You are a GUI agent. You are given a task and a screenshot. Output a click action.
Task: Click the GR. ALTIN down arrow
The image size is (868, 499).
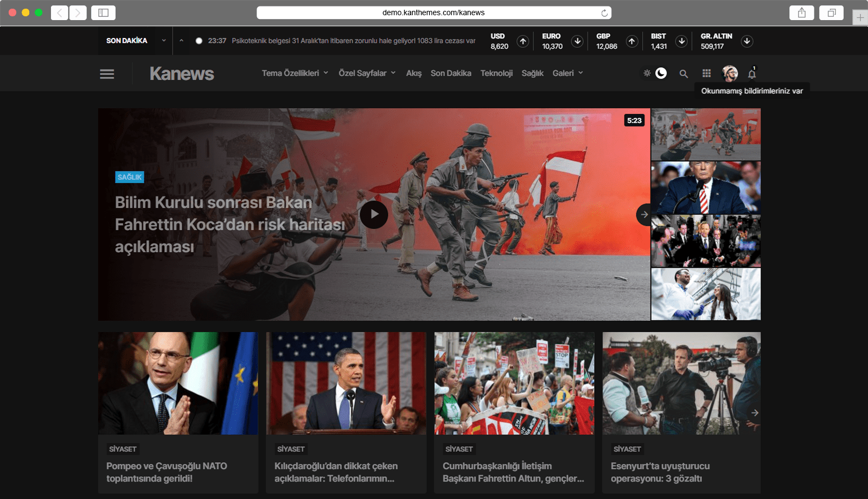tap(747, 41)
